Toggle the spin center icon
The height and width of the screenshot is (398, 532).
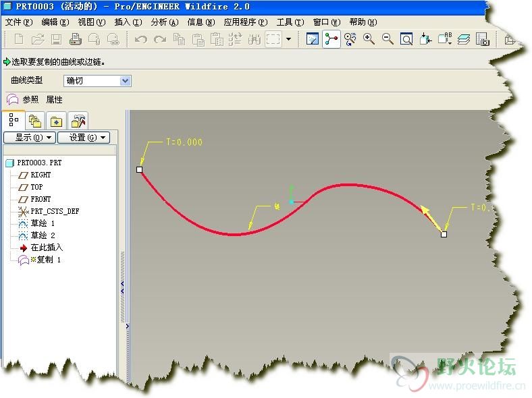click(331, 39)
